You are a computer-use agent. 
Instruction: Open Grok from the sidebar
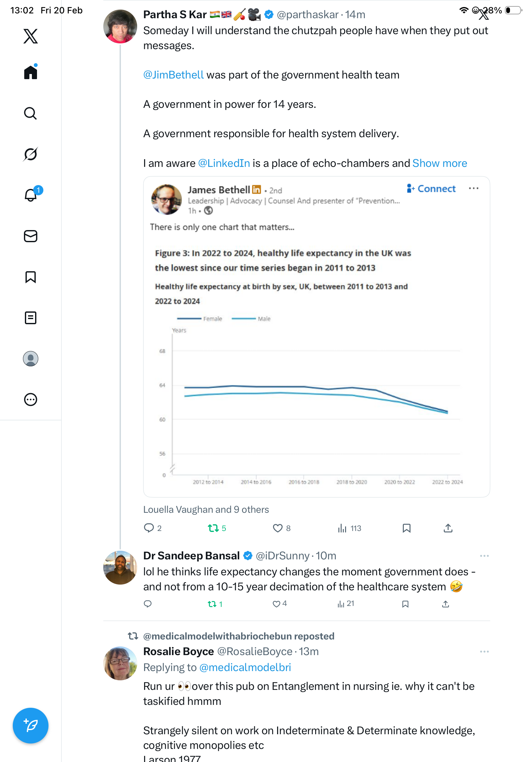30,154
